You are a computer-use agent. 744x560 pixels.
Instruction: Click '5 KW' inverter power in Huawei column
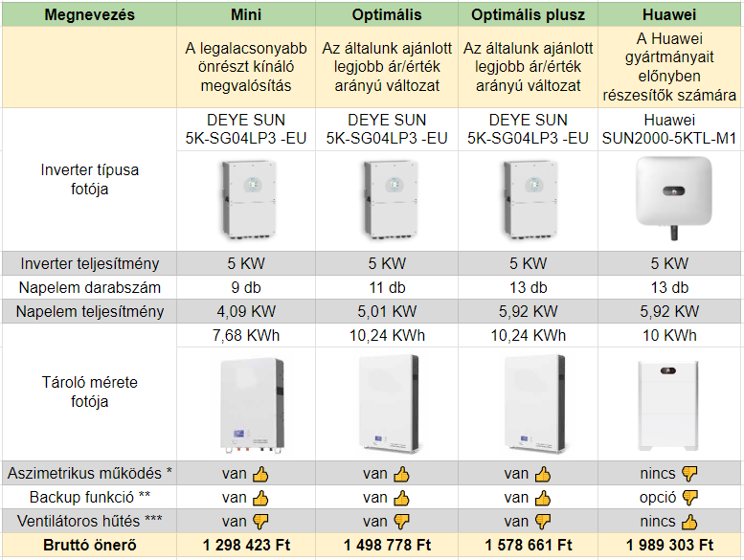pos(669,263)
